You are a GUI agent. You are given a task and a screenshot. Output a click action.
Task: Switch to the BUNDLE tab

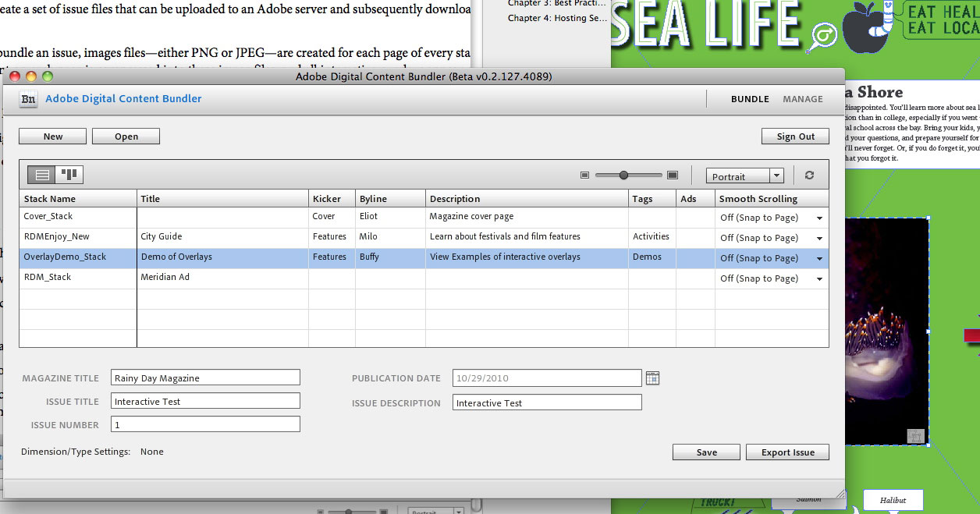point(750,99)
